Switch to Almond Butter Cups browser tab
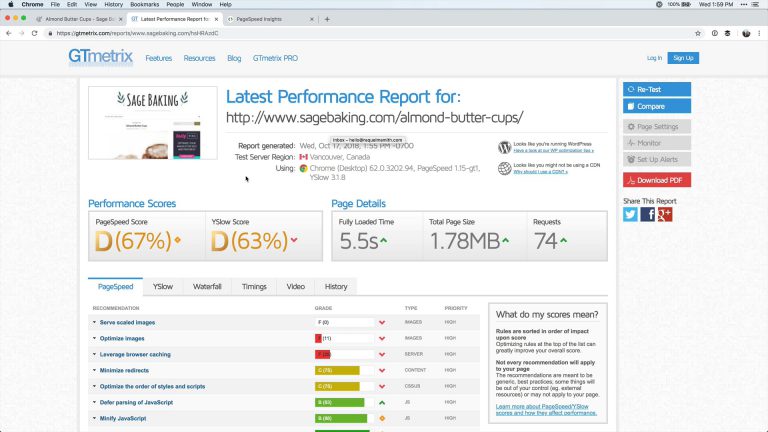768x432 pixels. (78, 19)
